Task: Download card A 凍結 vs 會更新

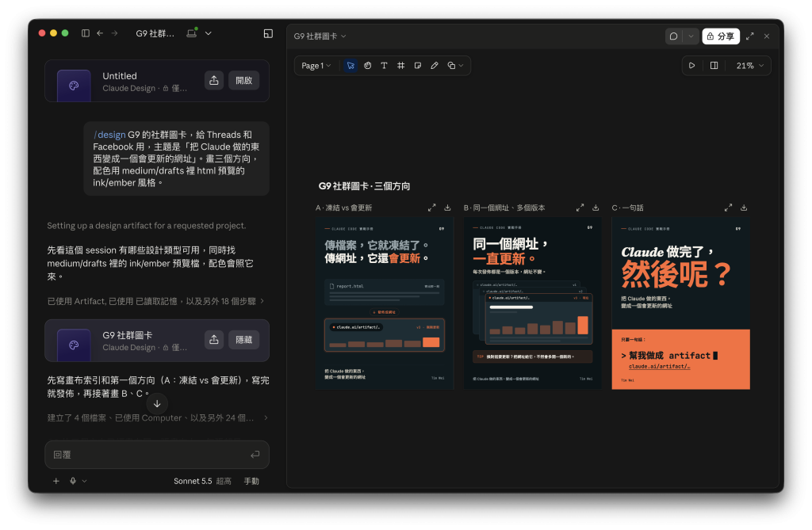Action: coord(447,208)
